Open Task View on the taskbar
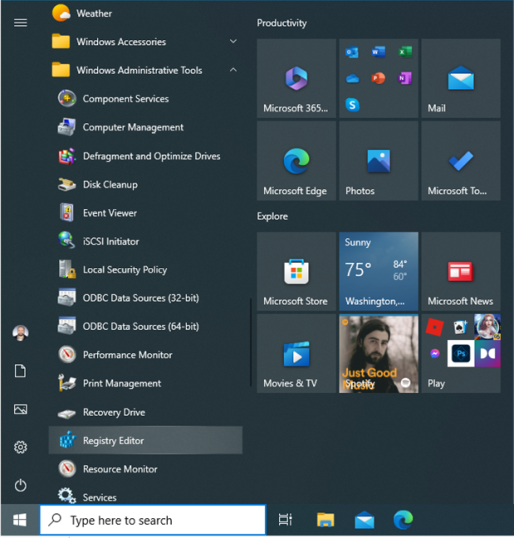The width and height of the screenshot is (514, 538). coord(285,520)
